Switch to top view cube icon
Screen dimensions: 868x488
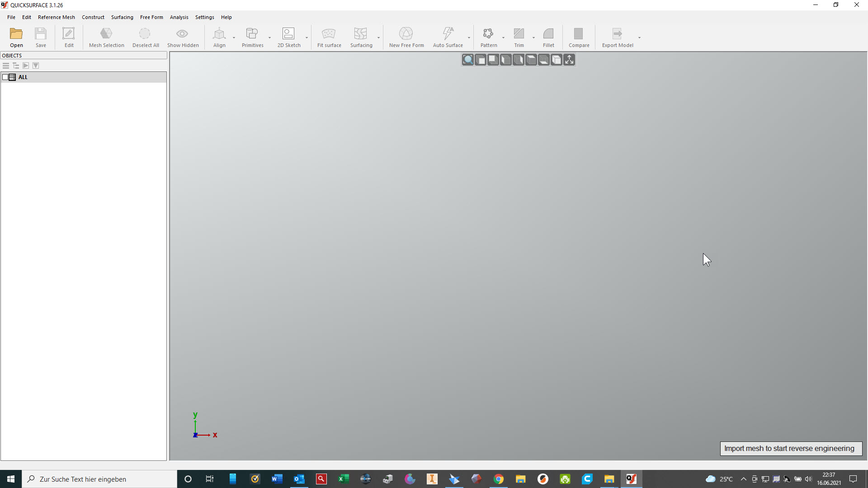(531, 60)
